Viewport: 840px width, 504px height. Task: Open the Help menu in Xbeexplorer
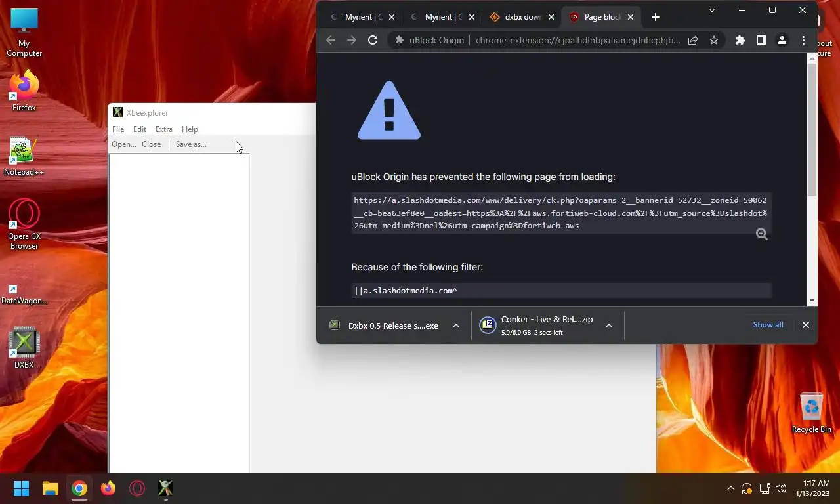tap(190, 129)
